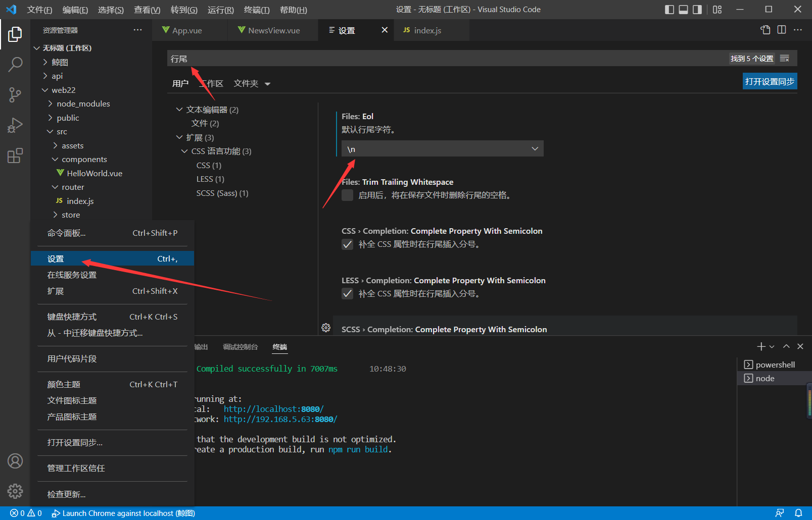Toggle primary side bar layout icon
The image size is (812, 520).
670,10
